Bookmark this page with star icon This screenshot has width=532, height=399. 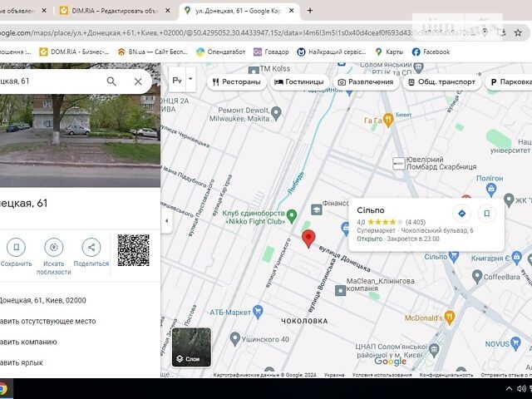(x=518, y=32)
